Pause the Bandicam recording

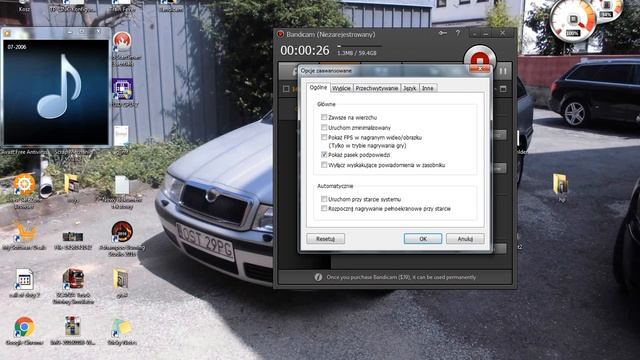pos(503,71)
